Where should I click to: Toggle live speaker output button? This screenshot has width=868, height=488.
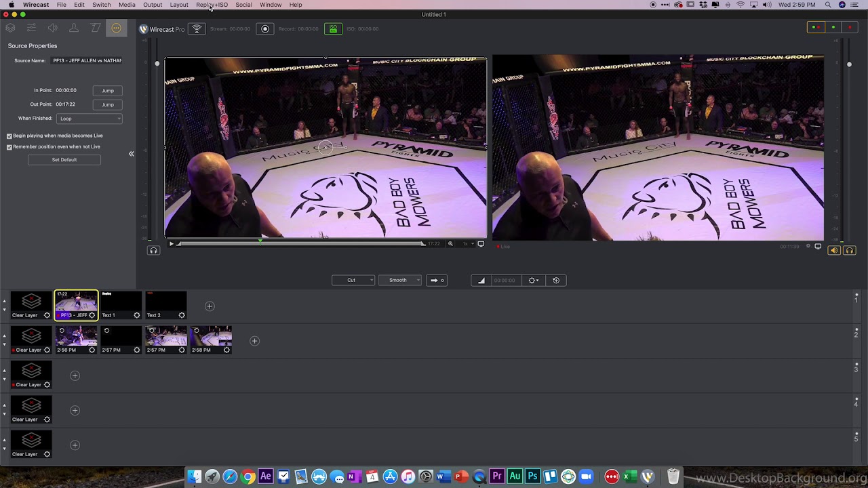pyautogui.click(x=834, y=251)
